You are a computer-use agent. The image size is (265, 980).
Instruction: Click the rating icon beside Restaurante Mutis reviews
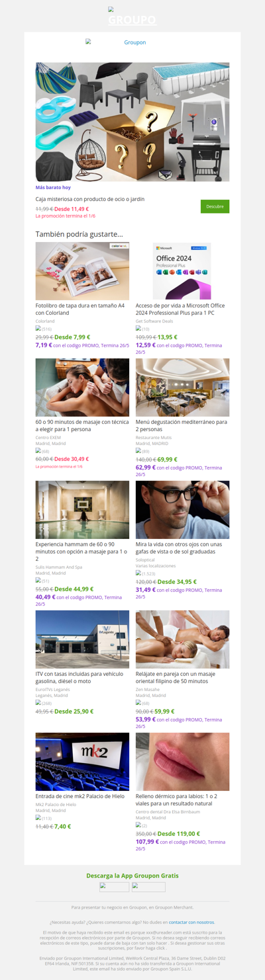point(138,450)
